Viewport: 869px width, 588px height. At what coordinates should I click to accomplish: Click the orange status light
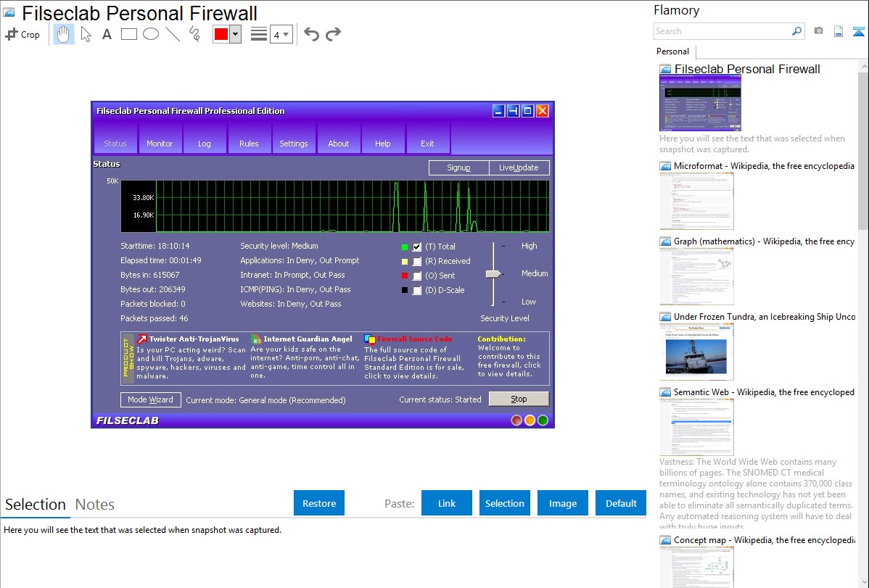pos(530,420)
